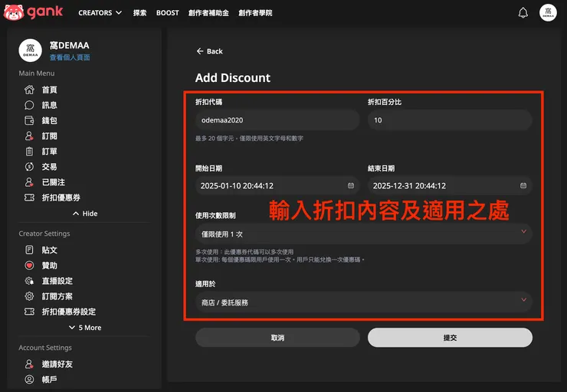The width and height of the screenshot is (567, 392).
Task: Click the 提交 button
Action: (450, 338)
